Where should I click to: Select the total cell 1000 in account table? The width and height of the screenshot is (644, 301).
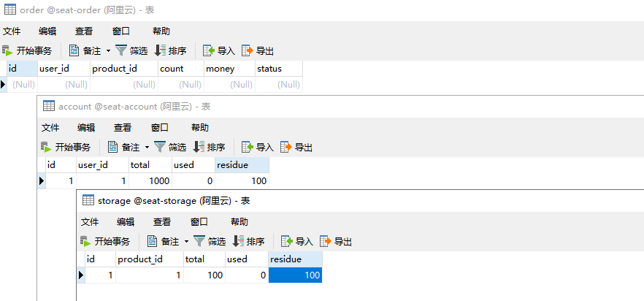pyautogui.click(x=150, y=181)
